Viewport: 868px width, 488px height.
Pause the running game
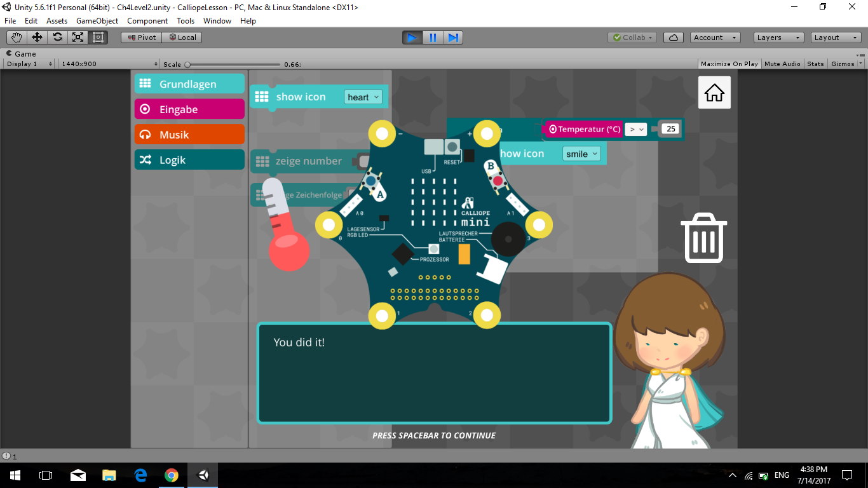click(x=433, y=37)
